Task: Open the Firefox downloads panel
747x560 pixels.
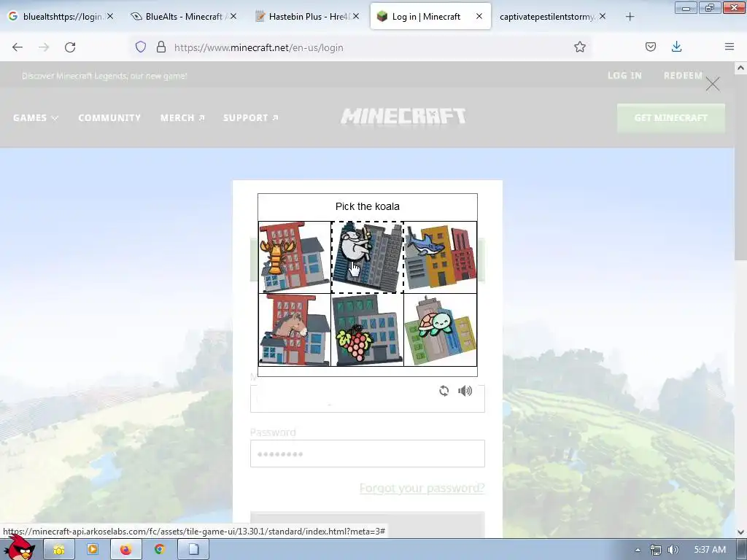Action: pyautogui.click(x=676, y=47)
